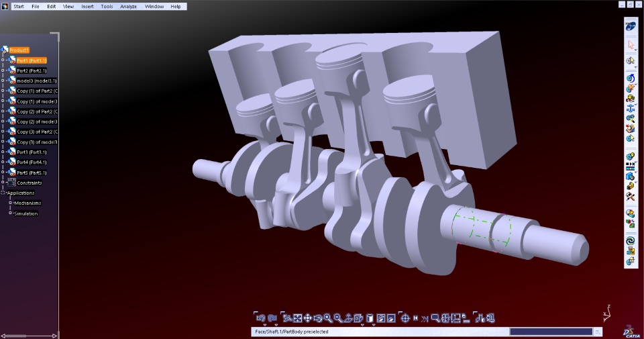The image size is (644, 339).
Task: Open the Redo history dropdown arrow
Action: coord(276,325)
